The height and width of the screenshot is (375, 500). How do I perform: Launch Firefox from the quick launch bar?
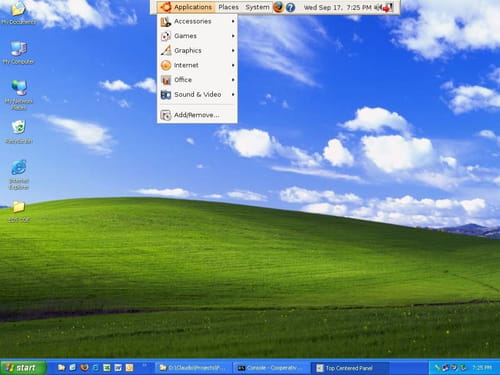[x=84, y=368]
